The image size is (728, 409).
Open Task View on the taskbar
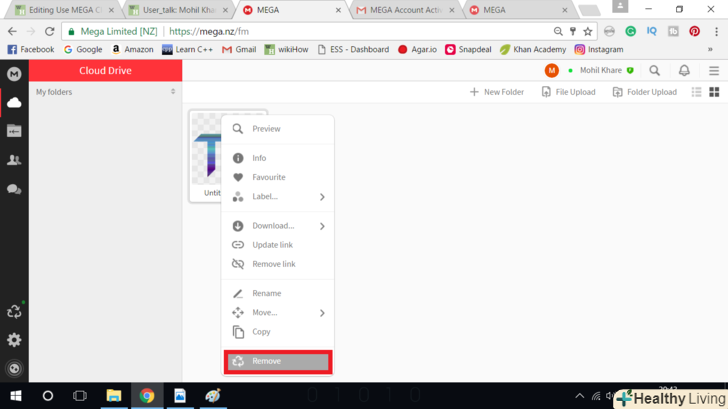point(80,396)
